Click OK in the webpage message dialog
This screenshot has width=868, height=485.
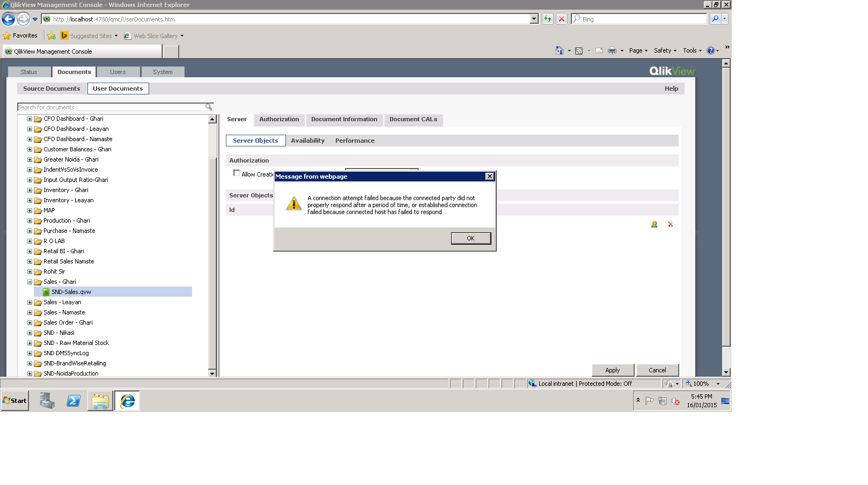[471, 238]
